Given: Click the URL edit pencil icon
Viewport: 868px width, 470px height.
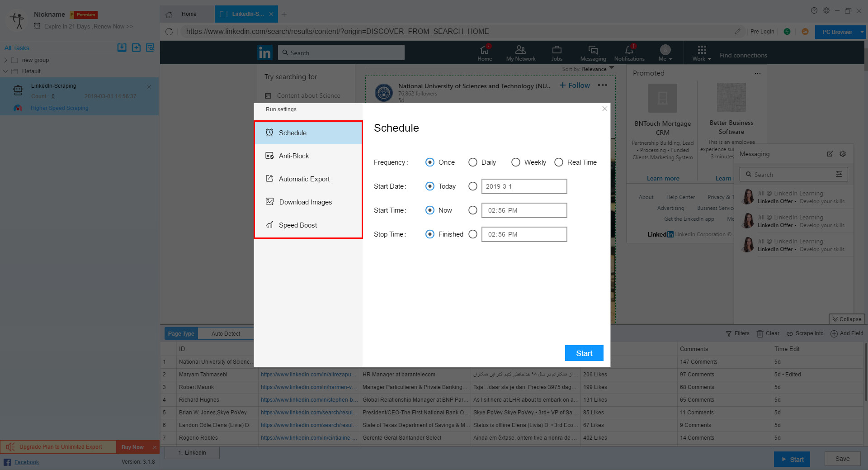Looking at the screenshot, I should [738, 32].
